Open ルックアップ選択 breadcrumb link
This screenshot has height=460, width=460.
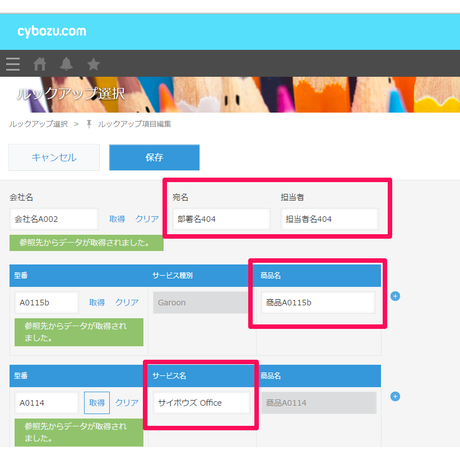point(39,124)
